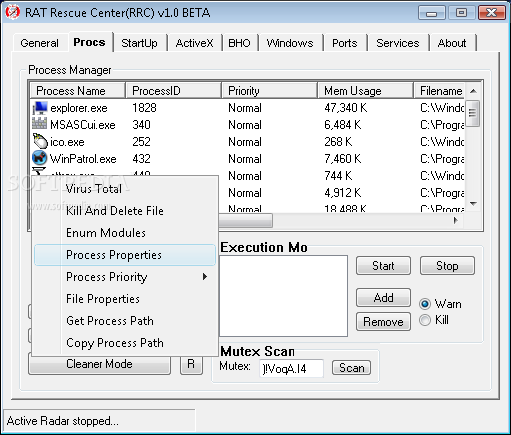The height and width of the screenshot is (435, 511).
Task: Click memory usage 47,340 K
Action: coord(346,108)
